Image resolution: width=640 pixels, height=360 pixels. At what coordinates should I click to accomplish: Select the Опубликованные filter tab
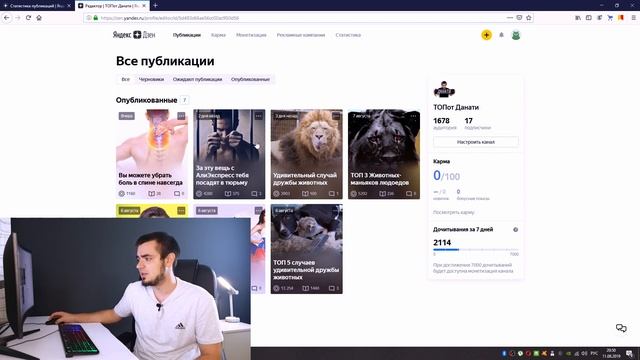click(x=251, y=80)
